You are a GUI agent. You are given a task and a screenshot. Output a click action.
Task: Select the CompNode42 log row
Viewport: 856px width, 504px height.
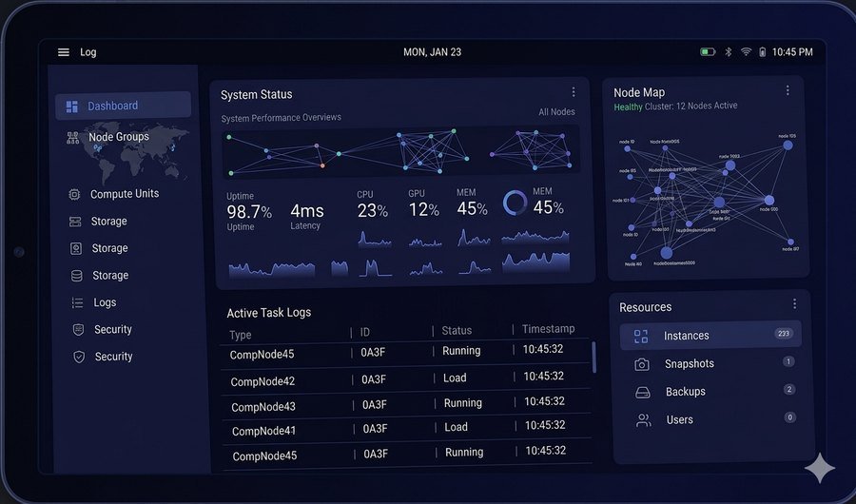click(x=405, y=379)
